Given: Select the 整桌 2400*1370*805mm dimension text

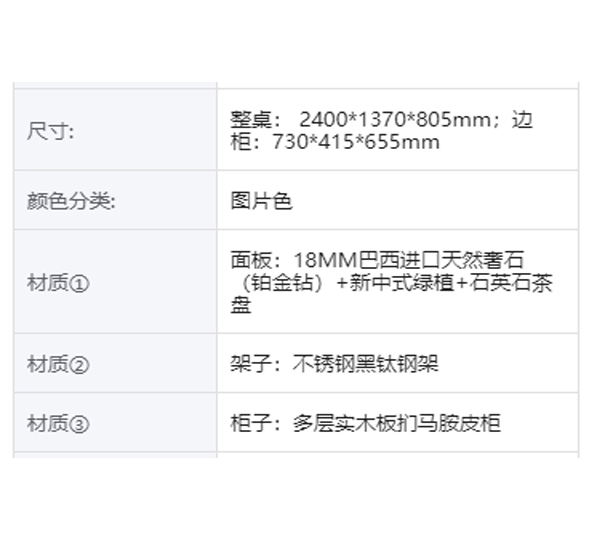Looking at the screenshot, I should click(361, 120).
